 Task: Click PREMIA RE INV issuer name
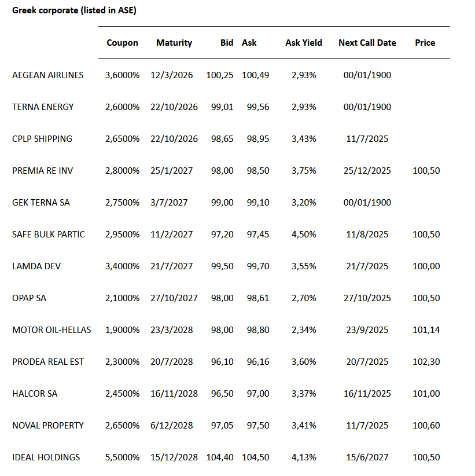click(x=43, y=171)
